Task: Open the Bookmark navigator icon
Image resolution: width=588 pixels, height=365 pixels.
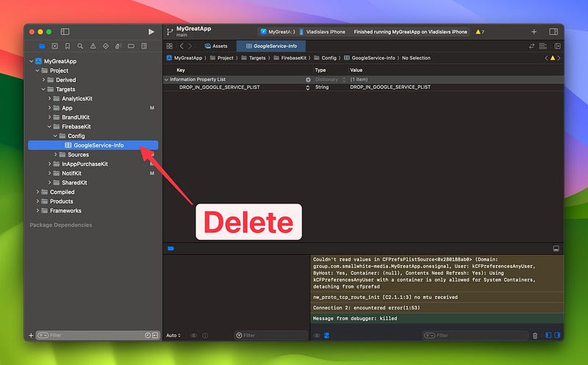Action: pos(68,46)
